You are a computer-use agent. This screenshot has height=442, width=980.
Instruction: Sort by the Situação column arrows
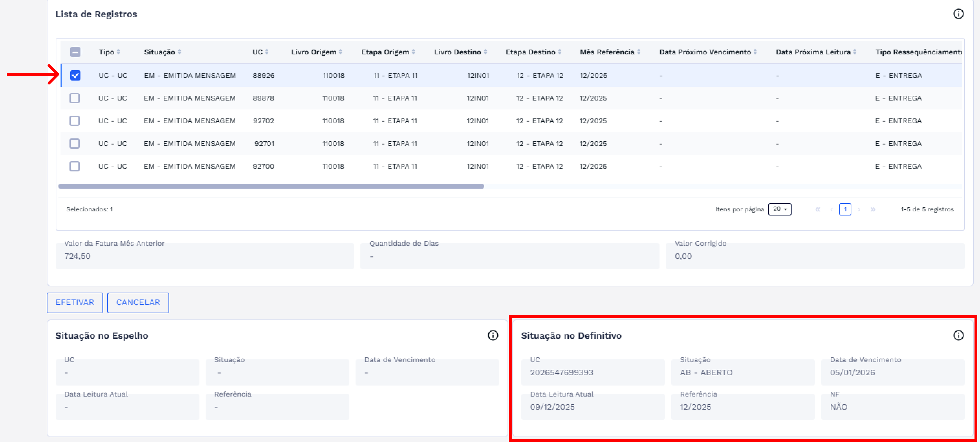tap(179, 52)
